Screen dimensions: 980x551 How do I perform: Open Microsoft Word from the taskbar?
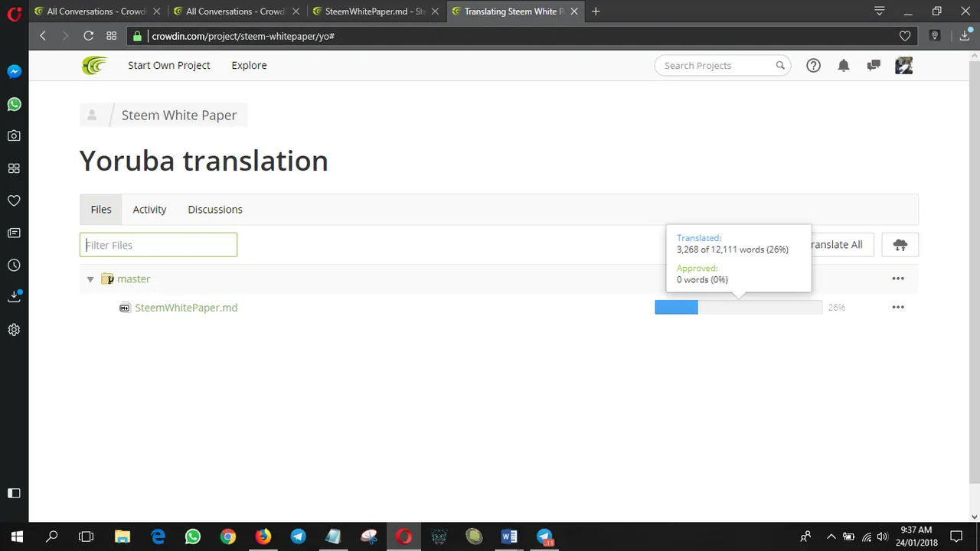click(509, 536)
